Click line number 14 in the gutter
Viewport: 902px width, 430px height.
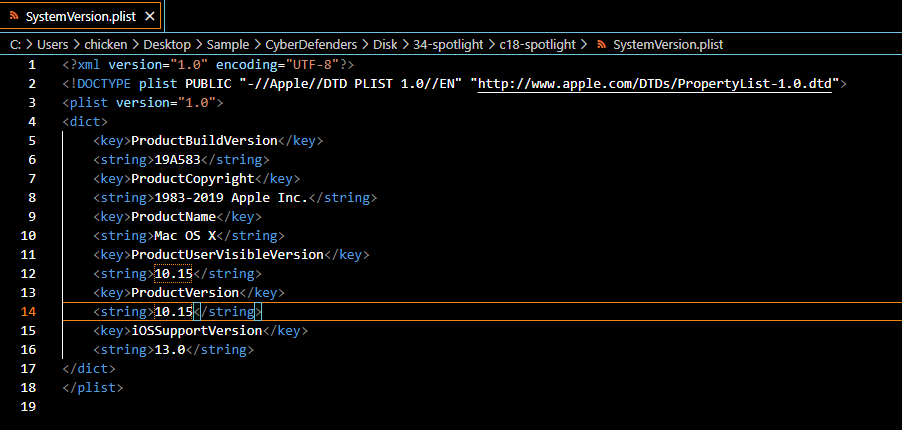31,312
